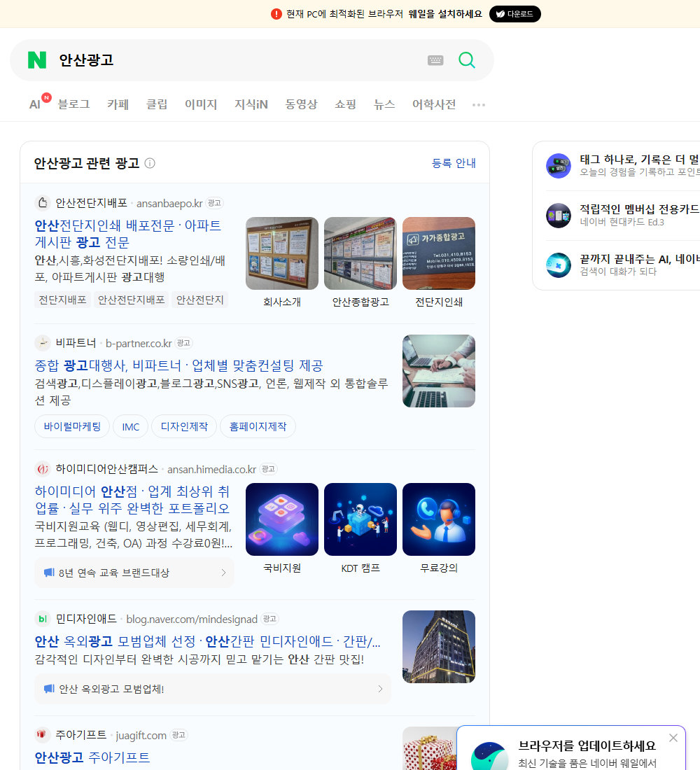Click the 안산전단지배포 site favicon

click(x=43, y=203)
